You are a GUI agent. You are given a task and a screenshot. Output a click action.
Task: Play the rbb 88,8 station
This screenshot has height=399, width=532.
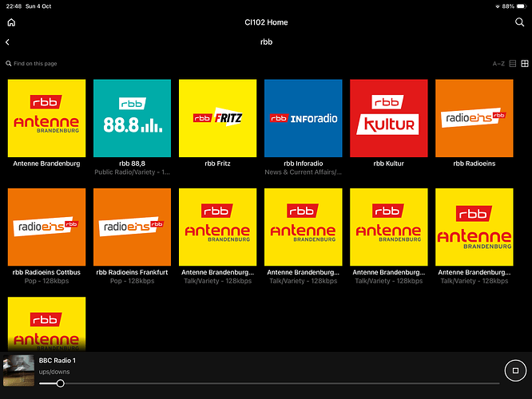coord(132,118)
